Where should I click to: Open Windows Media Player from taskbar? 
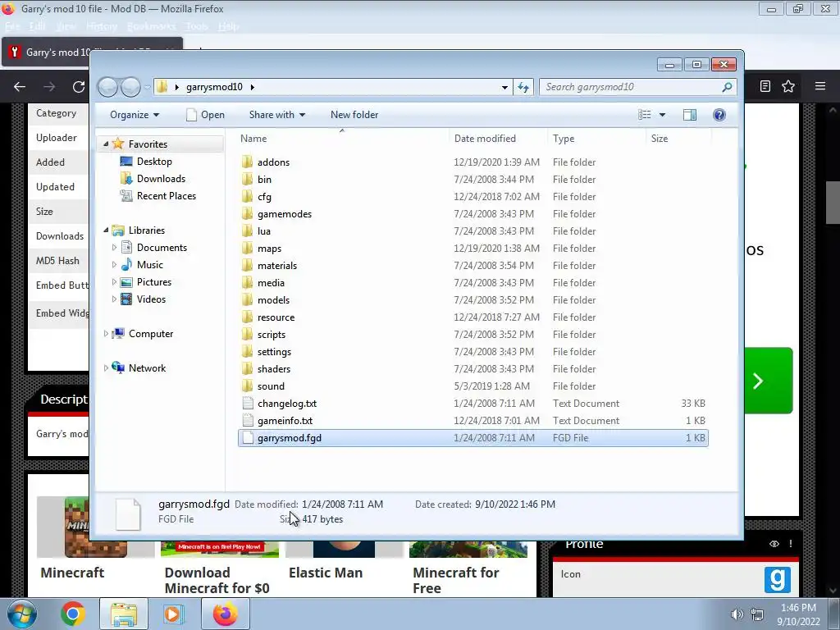[172, 614]
